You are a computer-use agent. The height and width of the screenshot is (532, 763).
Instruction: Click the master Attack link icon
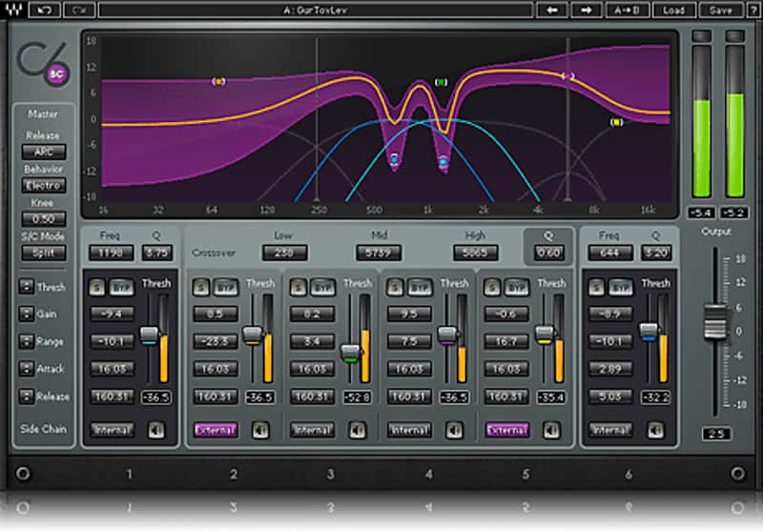(27, 369)
